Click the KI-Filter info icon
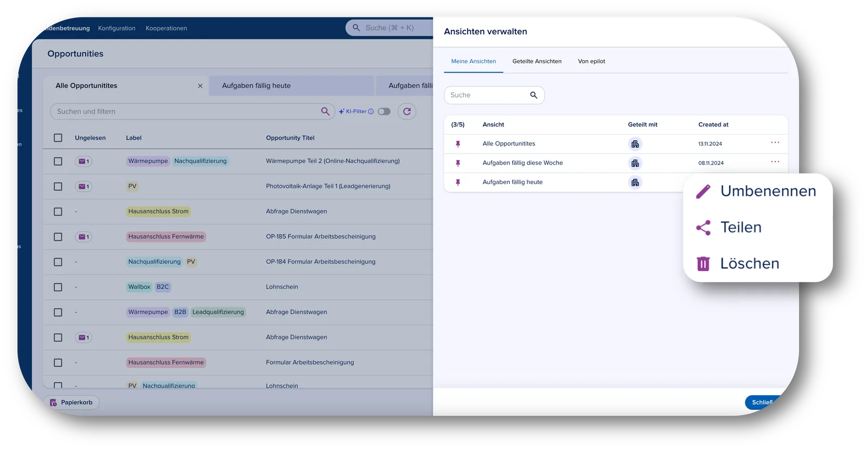Viewport: 868px width, 450px height. (371, 111)
